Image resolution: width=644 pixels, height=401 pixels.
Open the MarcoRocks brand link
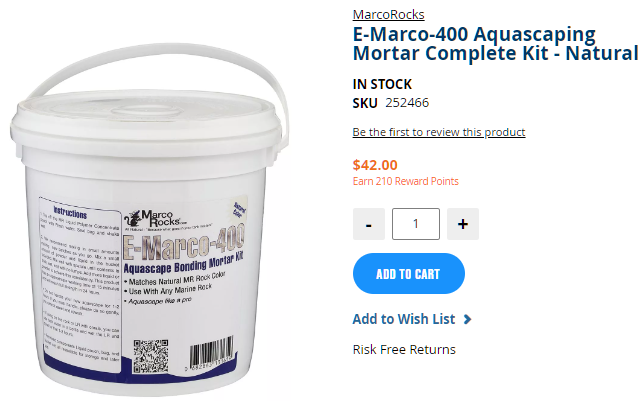coord(388,15)
